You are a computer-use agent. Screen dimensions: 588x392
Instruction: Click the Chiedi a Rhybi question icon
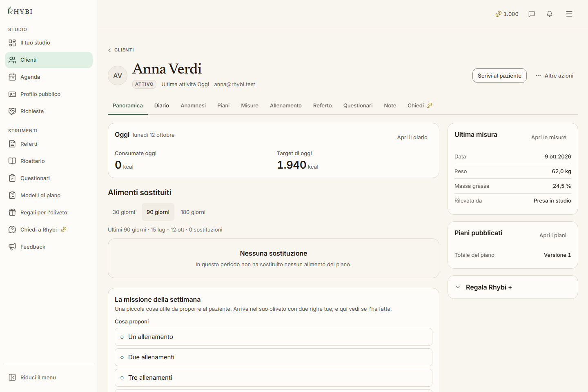click(12, 230)
